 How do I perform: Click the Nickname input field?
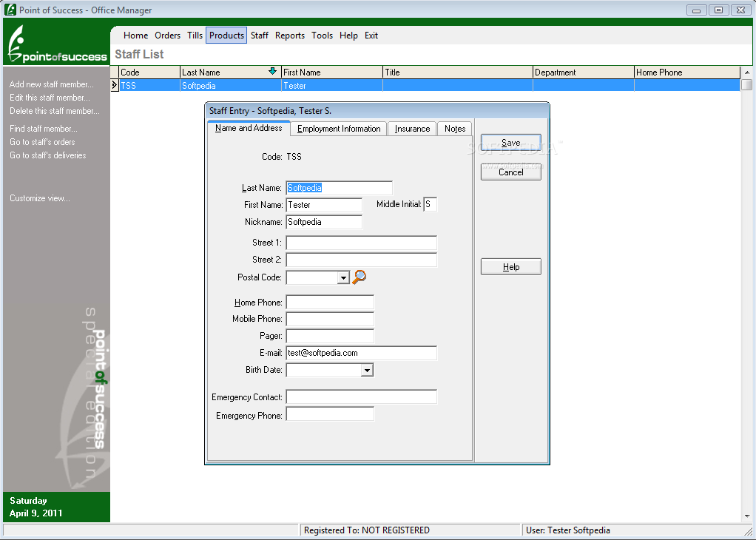pos(324,222)
